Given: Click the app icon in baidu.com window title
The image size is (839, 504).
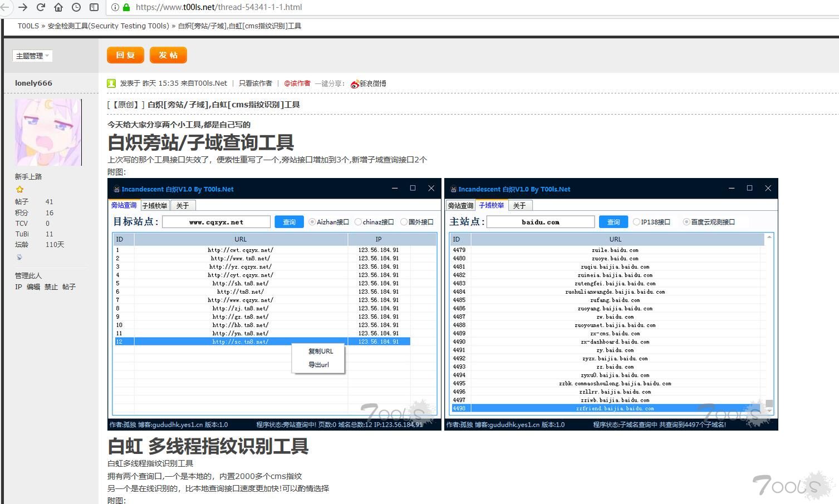Looking at the screenshot, I should pyautogui.click(x=454, y=189).
